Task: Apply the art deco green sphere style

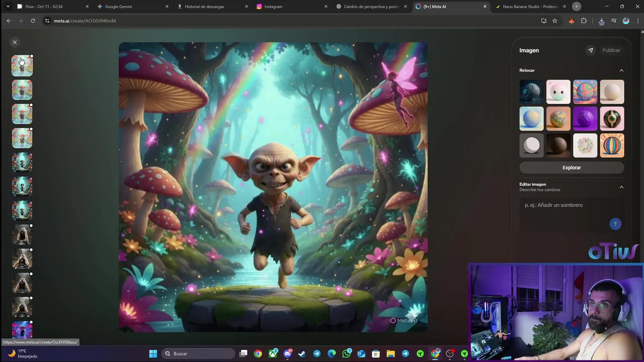Action: [x=612, y=119]
